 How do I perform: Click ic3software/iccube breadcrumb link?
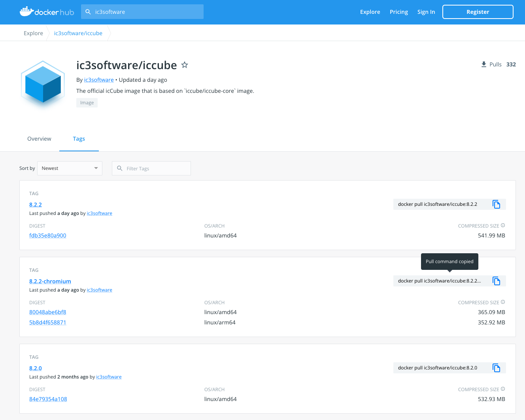(x=78, y=33)
